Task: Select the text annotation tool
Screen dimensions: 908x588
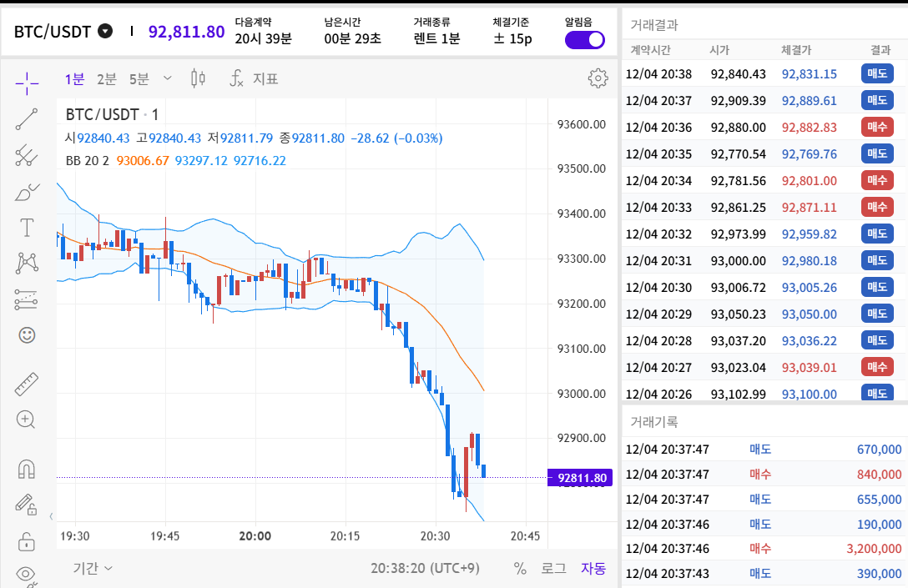Action: 25,227
